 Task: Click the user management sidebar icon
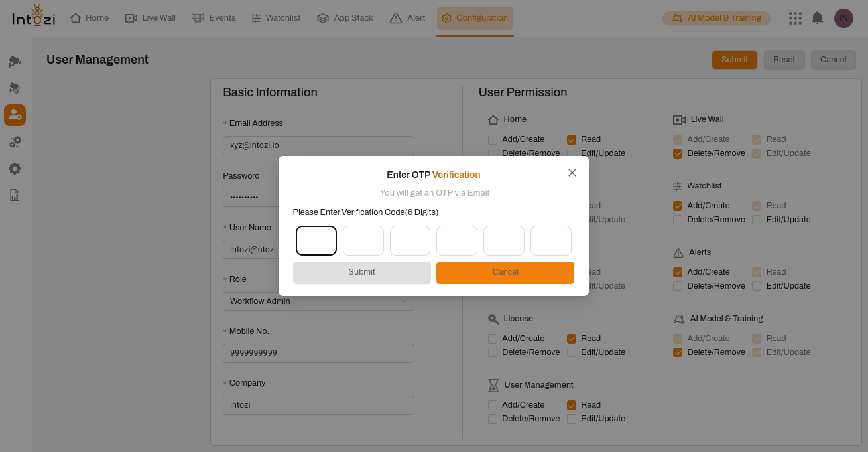coord(15,115)
